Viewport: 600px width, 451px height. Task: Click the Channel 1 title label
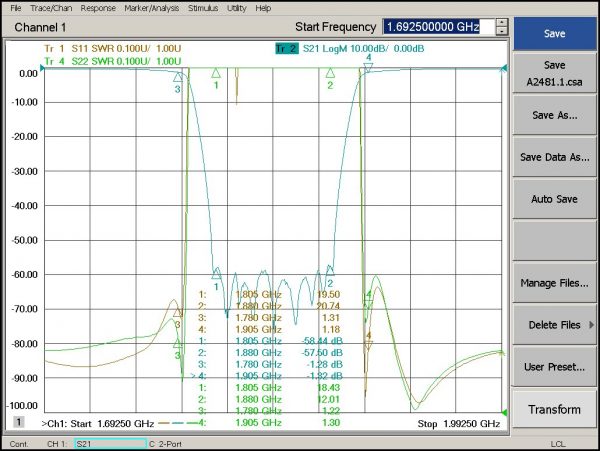40,28
